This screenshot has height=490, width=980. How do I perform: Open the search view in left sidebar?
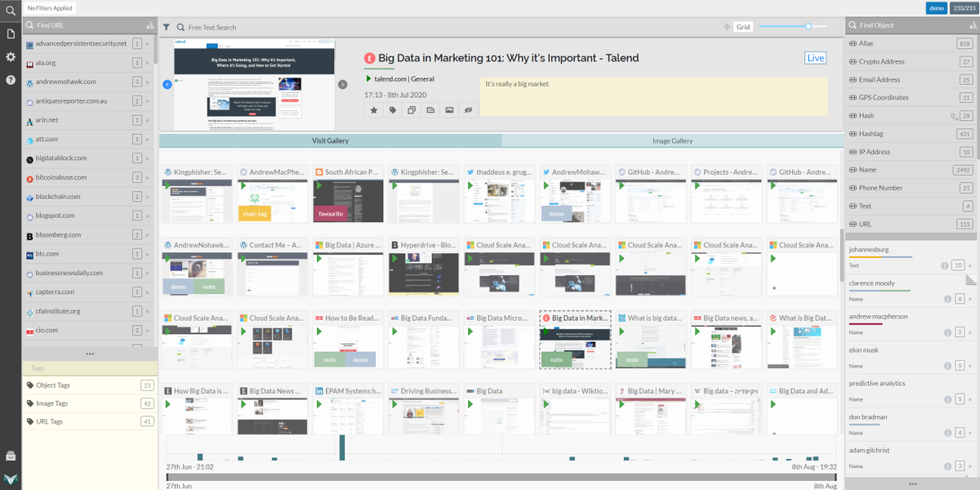click(x=11, y=10)
